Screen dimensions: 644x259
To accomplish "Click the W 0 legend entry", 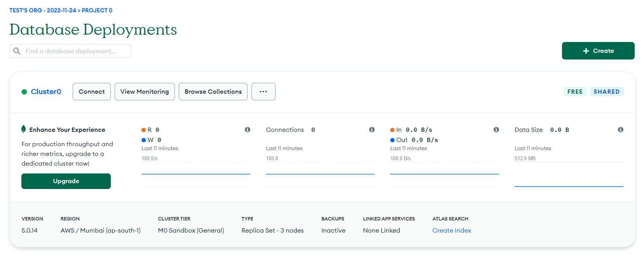I will tap(152, 140).
